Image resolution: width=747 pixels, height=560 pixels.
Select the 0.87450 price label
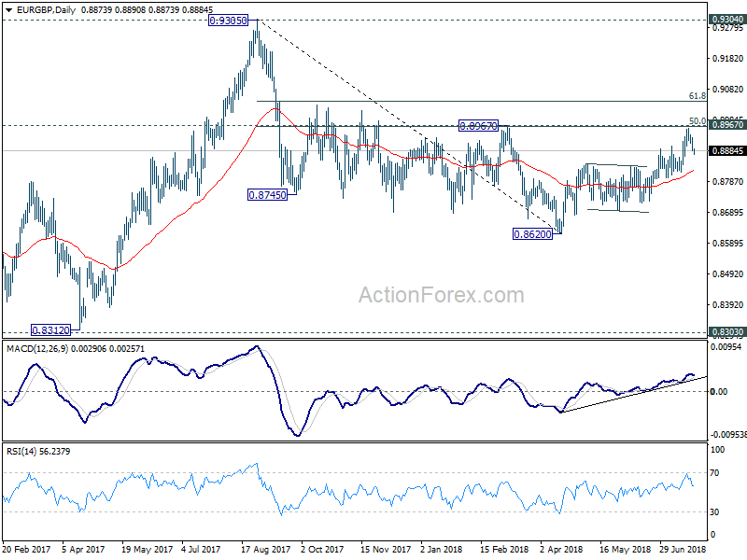(268, 195)
